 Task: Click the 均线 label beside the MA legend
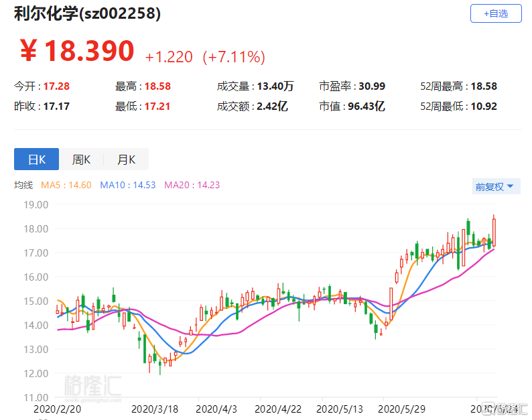tap(23, 185)
